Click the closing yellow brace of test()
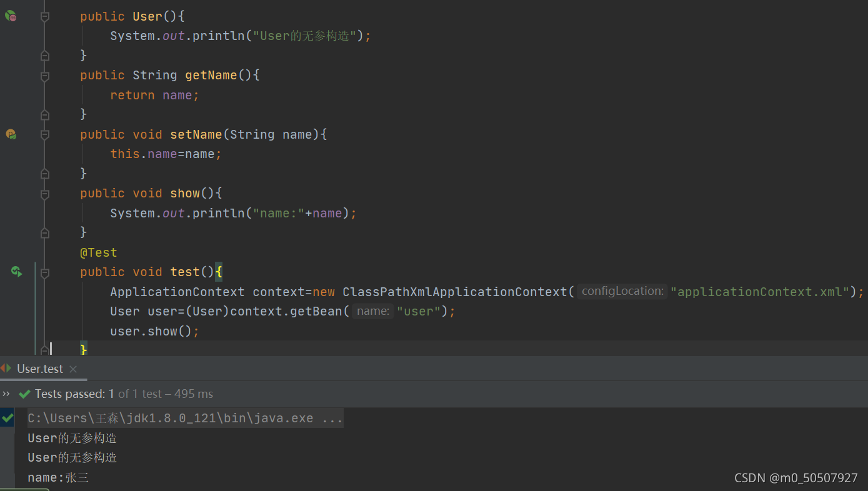 [x=84, y=350]
